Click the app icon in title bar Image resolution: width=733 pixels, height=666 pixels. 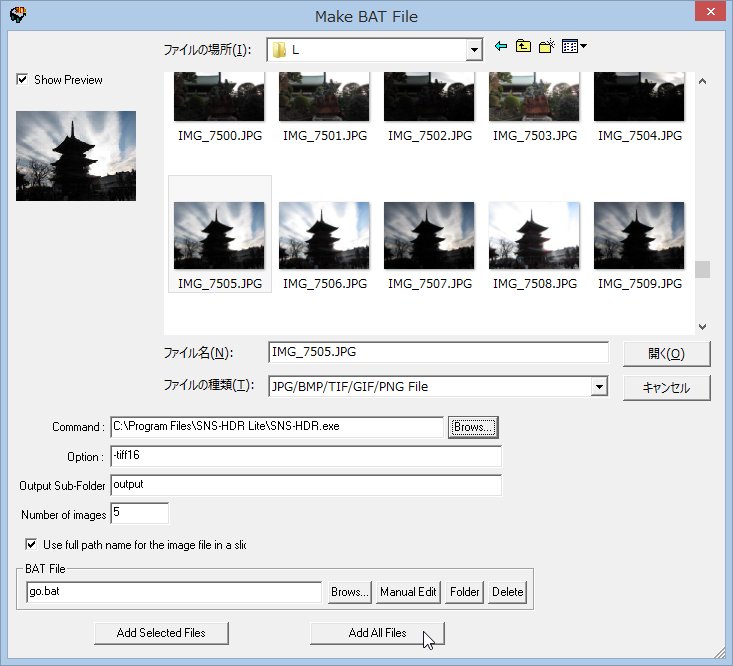pyautogui.click(x=17, y=14)
